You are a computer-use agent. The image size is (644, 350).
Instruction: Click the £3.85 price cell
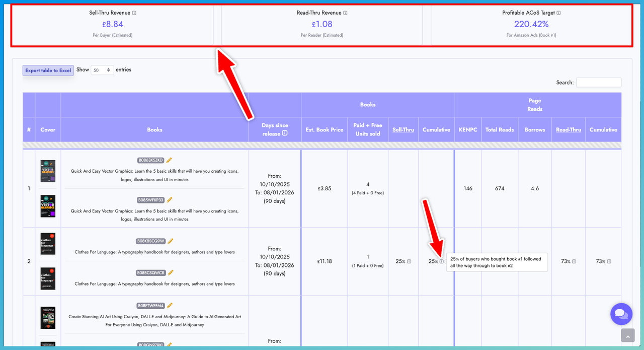[325, 188]
